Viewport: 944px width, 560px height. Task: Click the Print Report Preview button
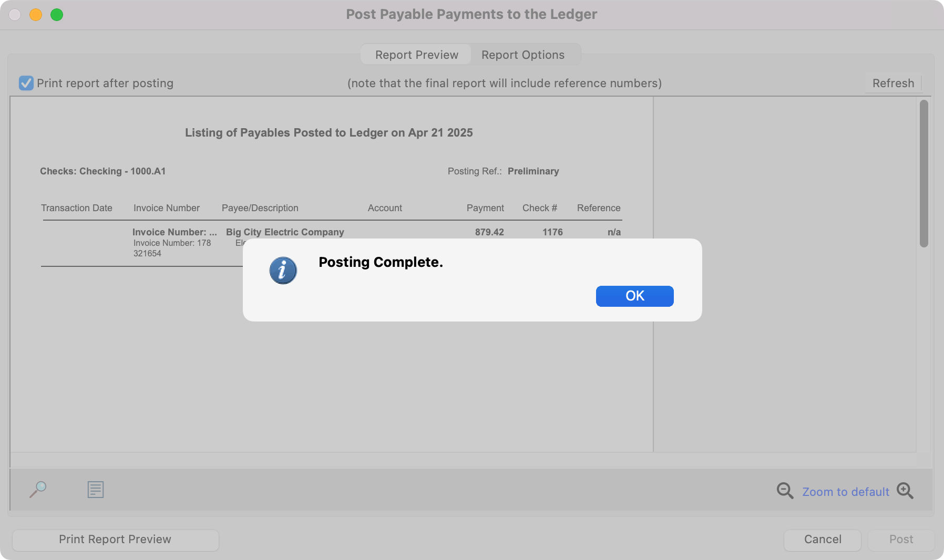[115, 540]
